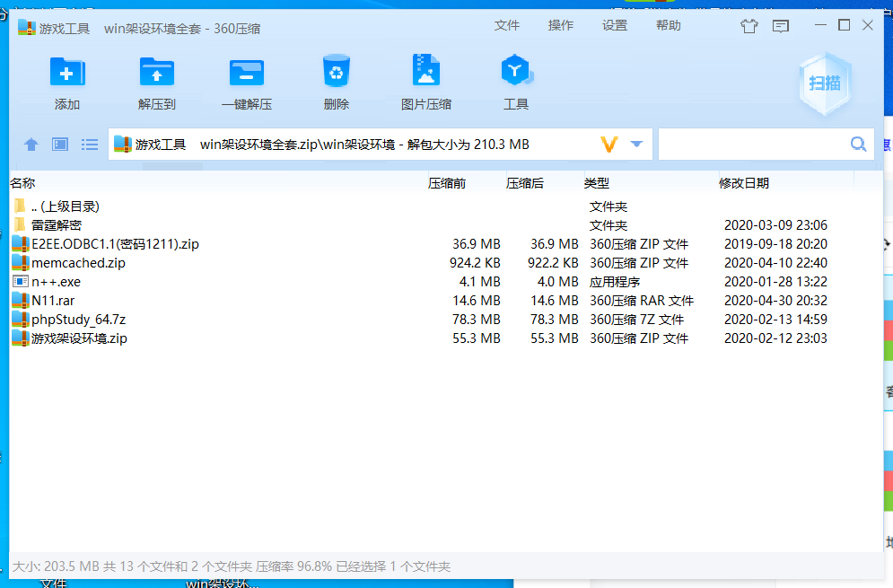Screen dimensions: 893x588
Task: Select the 游戏架设环境.zip file
Action: (446, 338)
